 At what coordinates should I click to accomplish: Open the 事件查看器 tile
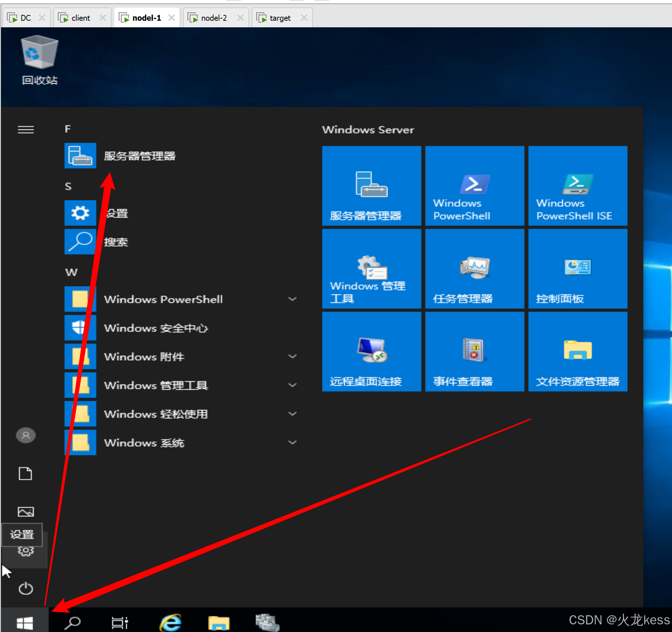[x=474, y=351]
